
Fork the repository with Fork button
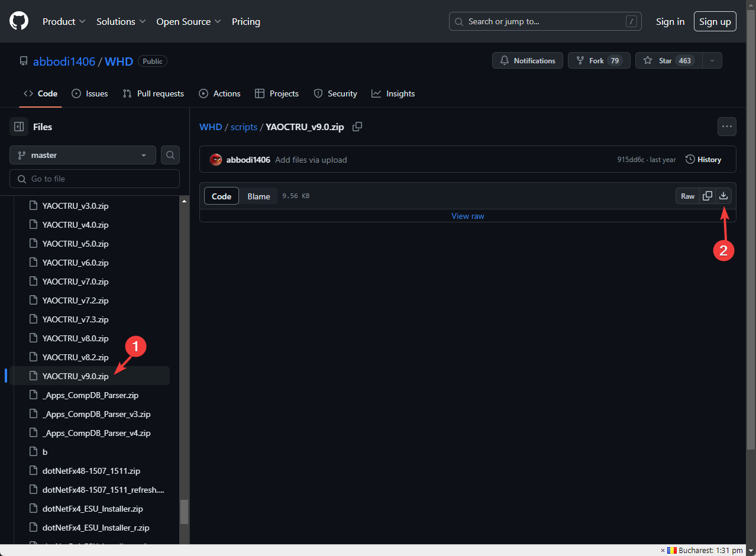pos(599,60)
